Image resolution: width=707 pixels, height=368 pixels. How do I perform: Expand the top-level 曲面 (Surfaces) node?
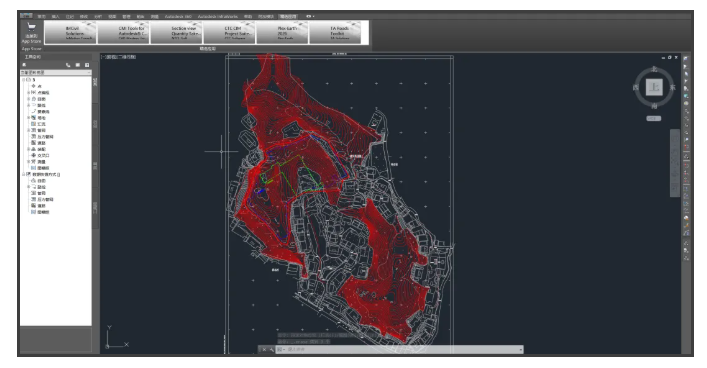click(x=28, y=99)
